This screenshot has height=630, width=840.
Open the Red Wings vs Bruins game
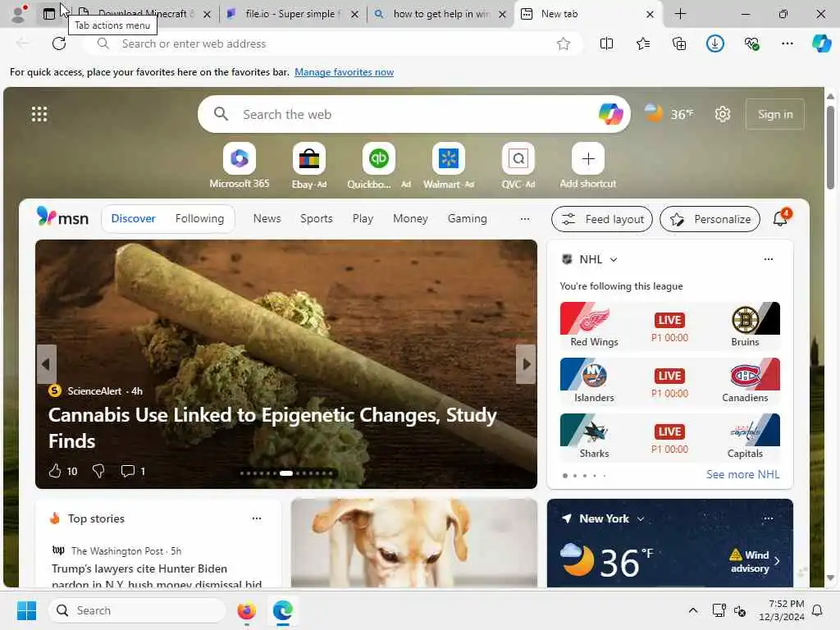669,326
